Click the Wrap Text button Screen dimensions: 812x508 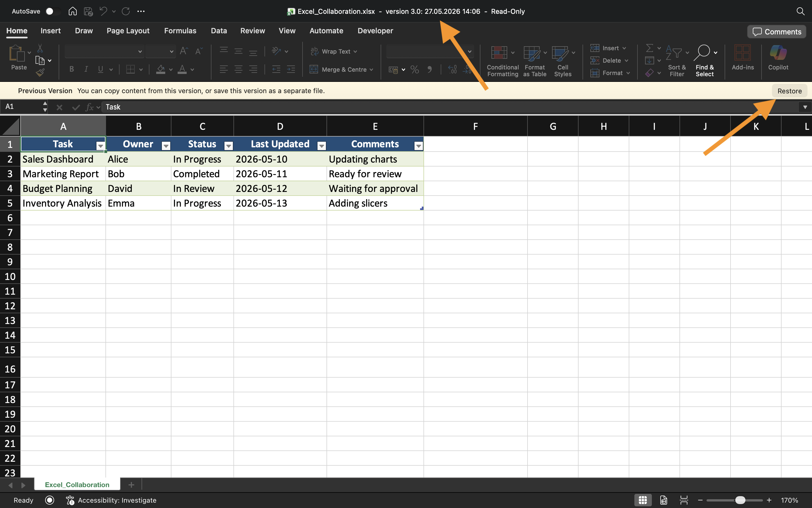coord(334,51)
